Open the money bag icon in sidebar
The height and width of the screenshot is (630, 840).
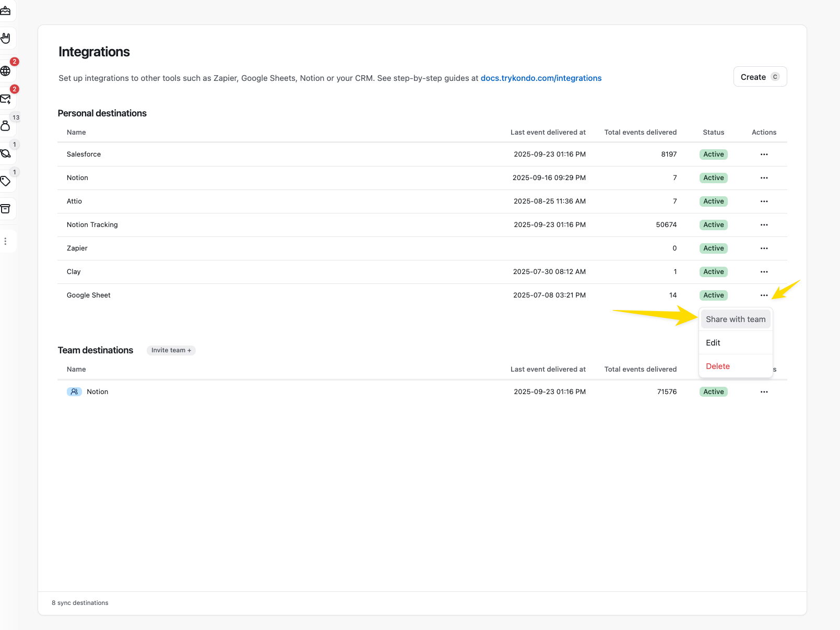pos(5,126)
